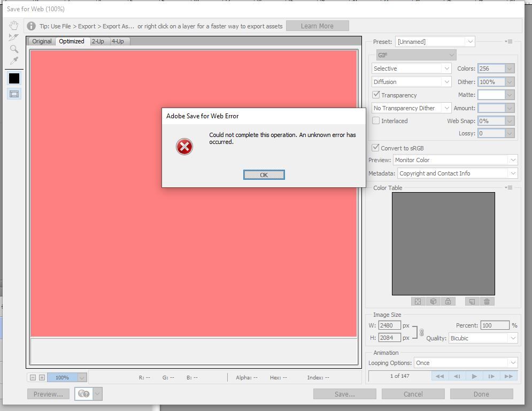Open the Preview Monitor Color dropdown

pos(456,160)
